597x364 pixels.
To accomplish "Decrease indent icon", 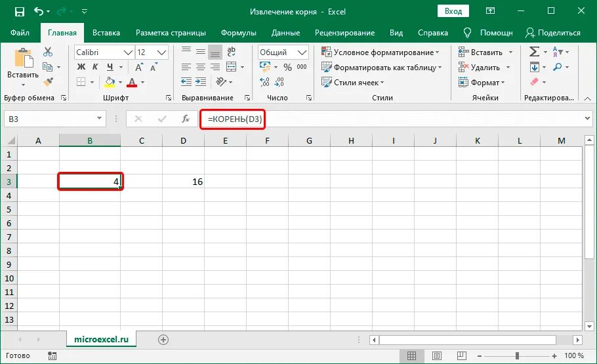I will click(x=186, y=81).
